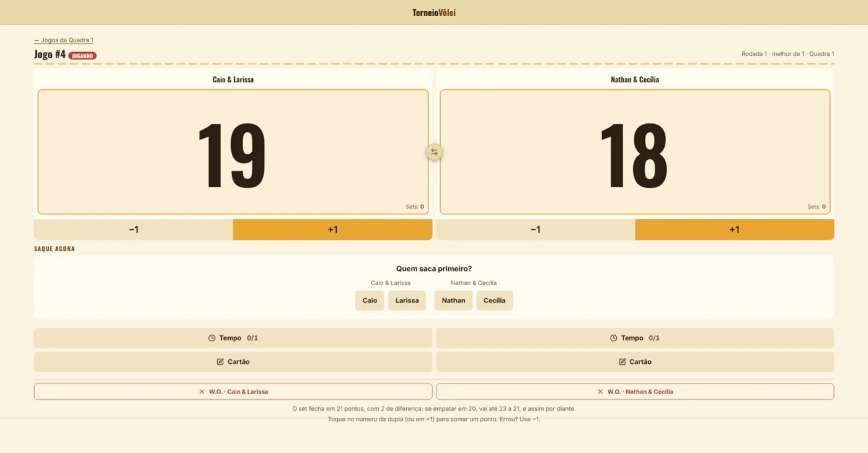Image resolution: width=868 pixels, height=453 pixels.
Task: Tap Nathan & Cecília score 18 panel
Action: (x=635, y=152)
